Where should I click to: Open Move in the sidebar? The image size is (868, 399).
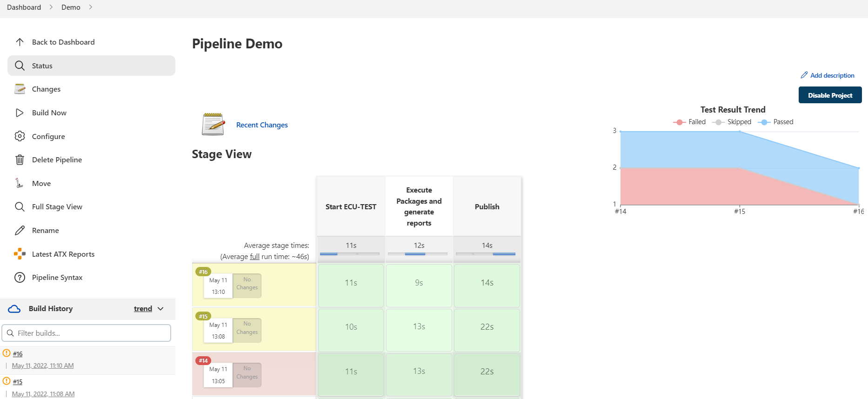point(91,183)
